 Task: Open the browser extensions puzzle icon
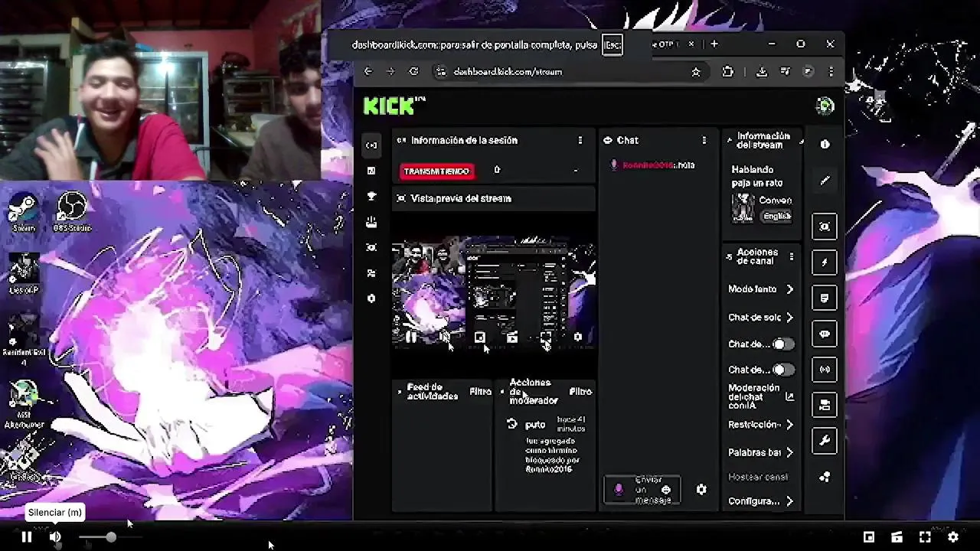(728, 72)
